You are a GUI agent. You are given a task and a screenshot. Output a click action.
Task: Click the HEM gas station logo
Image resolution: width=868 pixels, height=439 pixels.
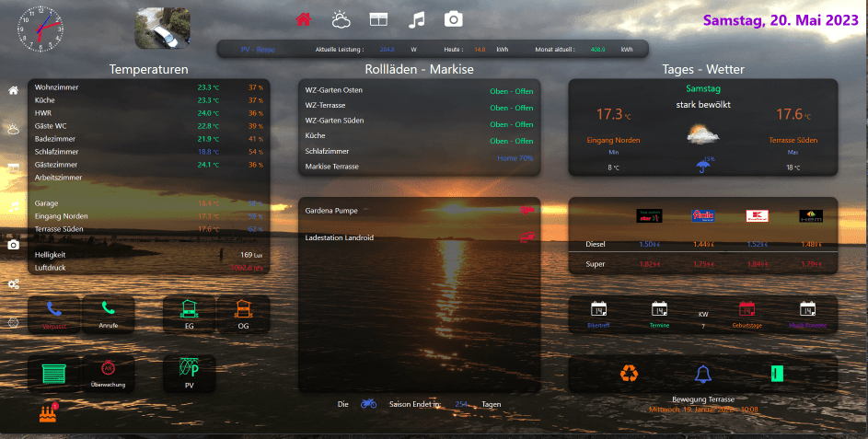[811, 216]
